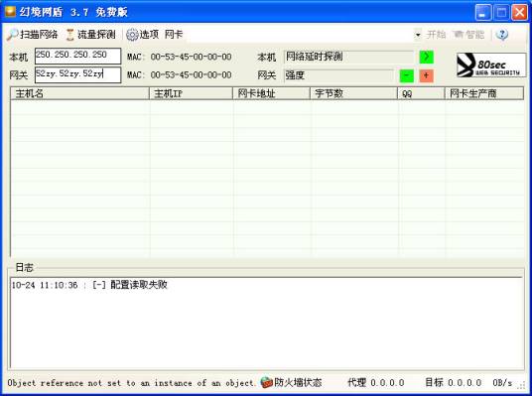Click the green minus strength button
Image resolution: width=532 pixels, height=396 pixels.
pyautogui.click(x=407, y=75)
